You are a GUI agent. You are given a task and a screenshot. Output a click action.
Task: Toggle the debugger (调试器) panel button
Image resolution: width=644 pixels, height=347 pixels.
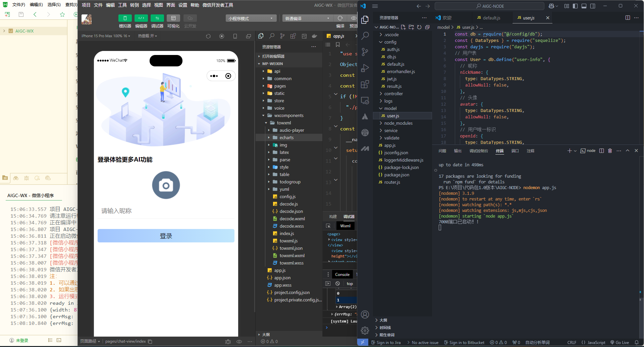157,18
